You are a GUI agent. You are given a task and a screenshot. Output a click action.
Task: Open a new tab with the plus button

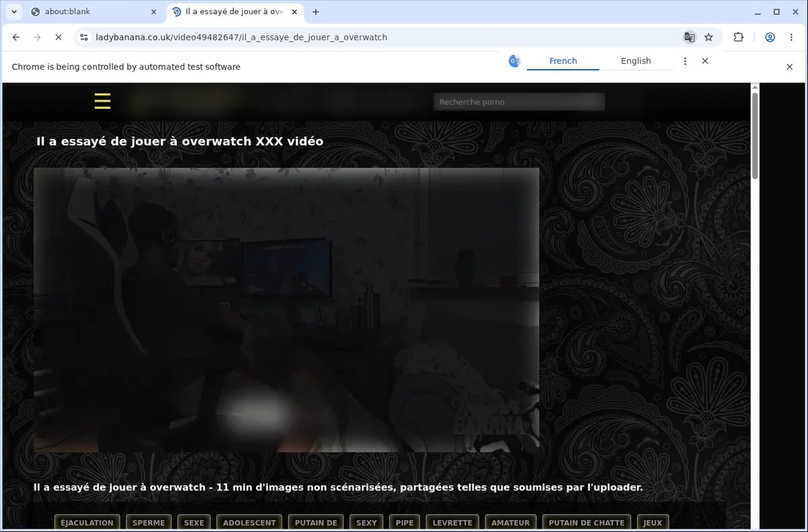pos(316,11)
